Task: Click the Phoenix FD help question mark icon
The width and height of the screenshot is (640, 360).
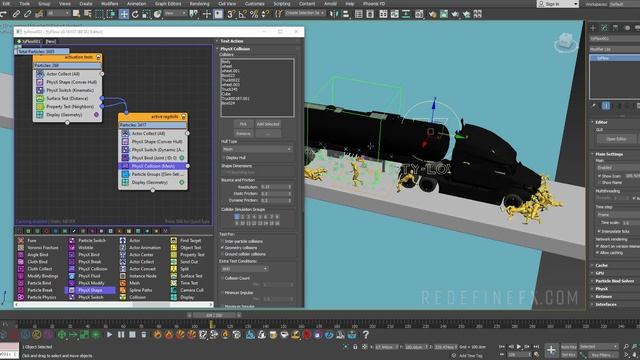Action: 366,335
